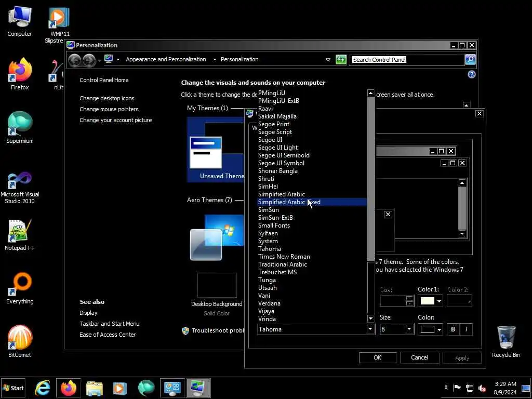The image size is (532, 399).
Task: Open the Notepad++ desktop shortcut
Action: pos(20,235)
